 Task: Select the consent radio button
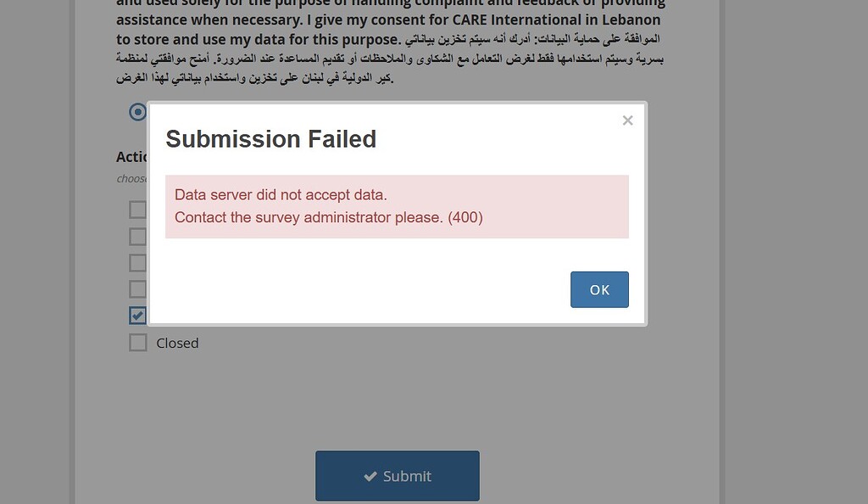coord(137,111)
